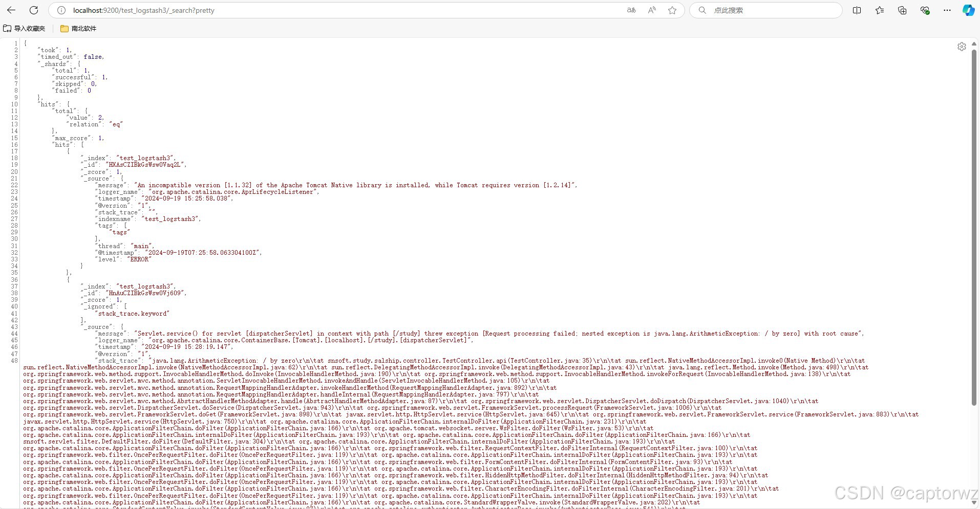Click the Servlet.service() message text
The width and height of the screenshot is (980, 509).
[x=498, y=334]
